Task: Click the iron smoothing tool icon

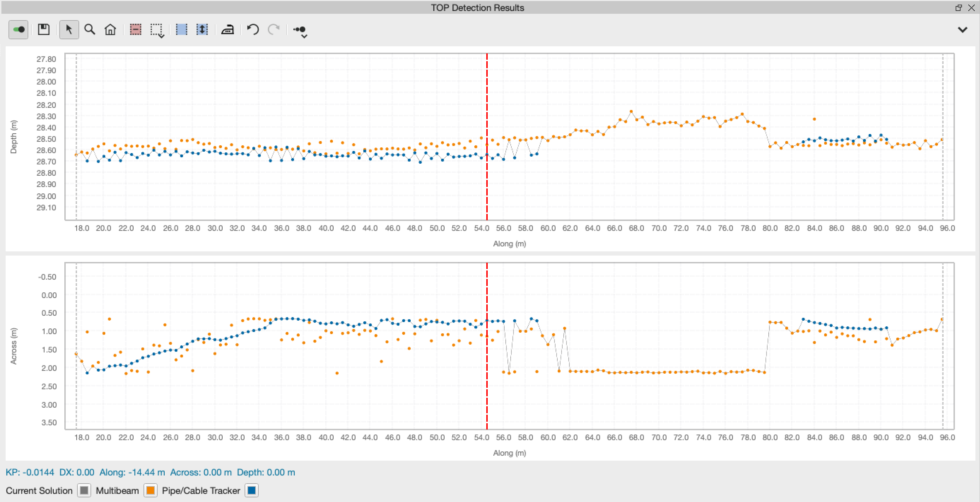Action: [228, 30]
